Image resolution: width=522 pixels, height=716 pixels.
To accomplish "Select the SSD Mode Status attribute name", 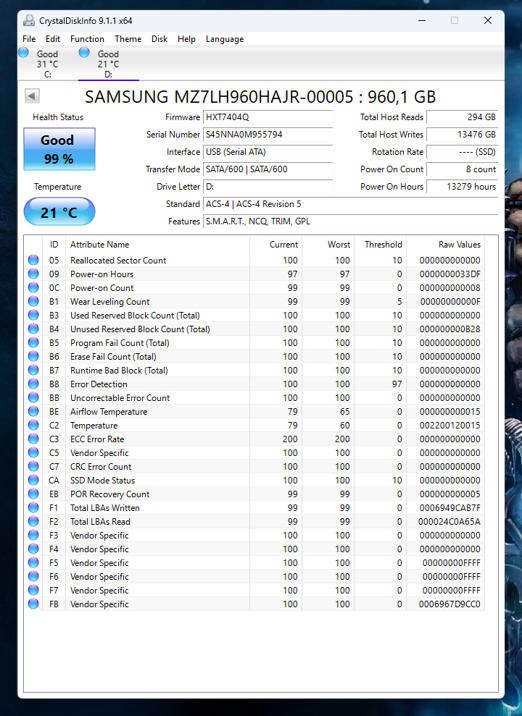I will pyautogui.click(x=102, y=480).
